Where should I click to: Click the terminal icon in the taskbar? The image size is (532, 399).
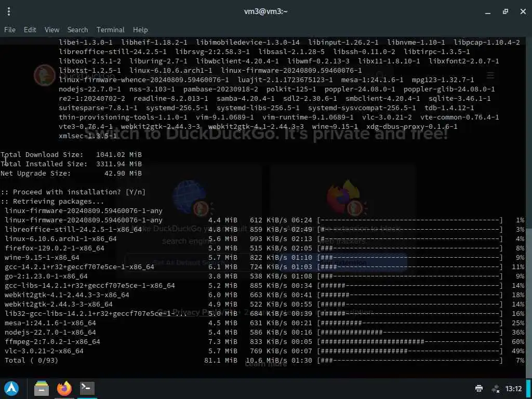[87, 388]
